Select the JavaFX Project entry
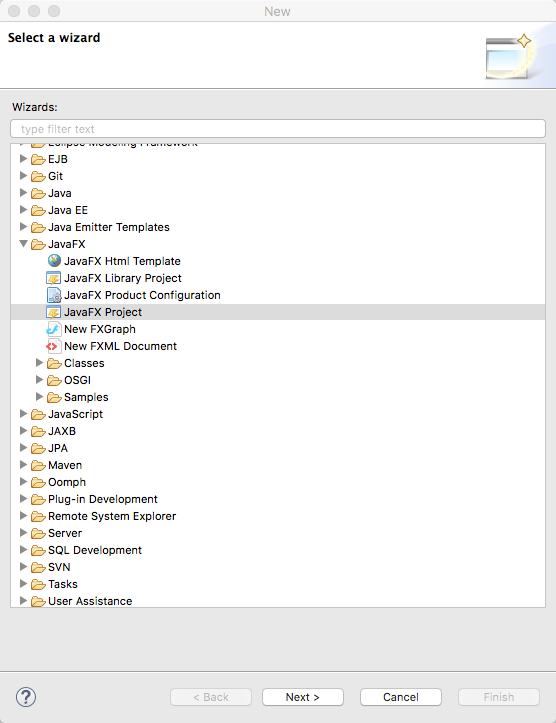The width and height of the screenshot is (556, 723). [x=278, y=312]
